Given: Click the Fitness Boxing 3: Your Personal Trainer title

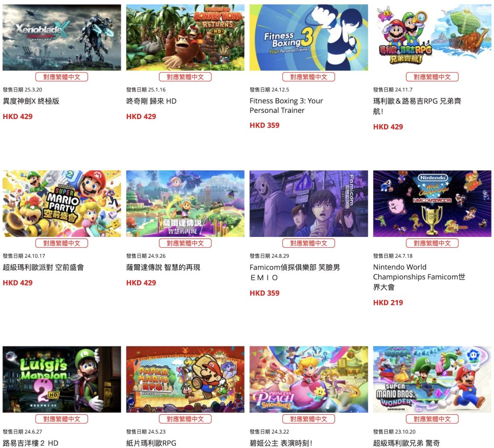Looking at the screenshot, I should click(x=286, y=105).
